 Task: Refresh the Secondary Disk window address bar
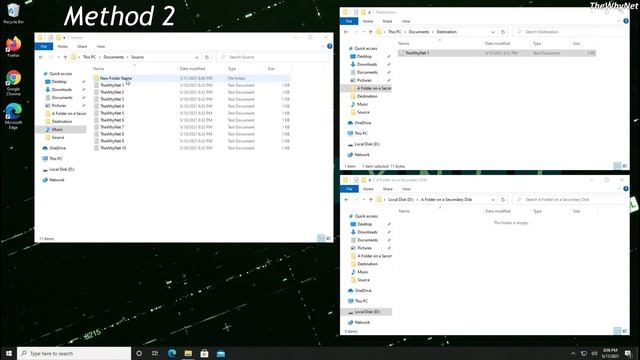click(x=503, y=200)
